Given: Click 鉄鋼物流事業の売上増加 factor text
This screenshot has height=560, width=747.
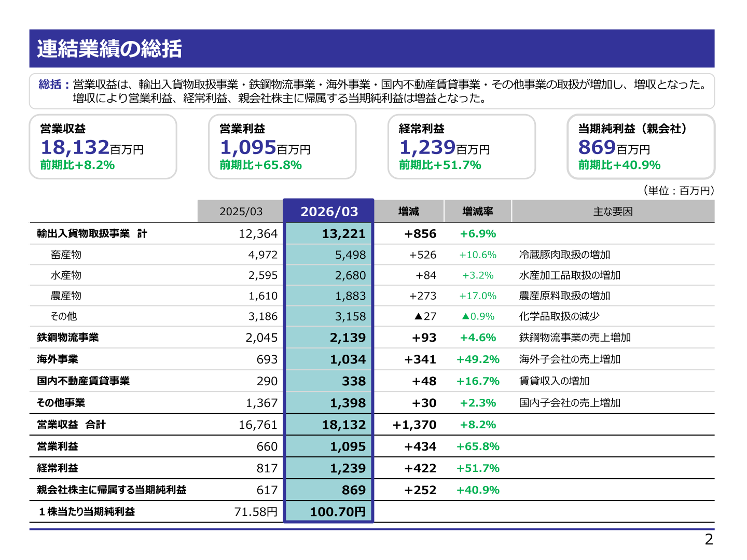Looking at the screenshot, I should [x=575, y=338].
